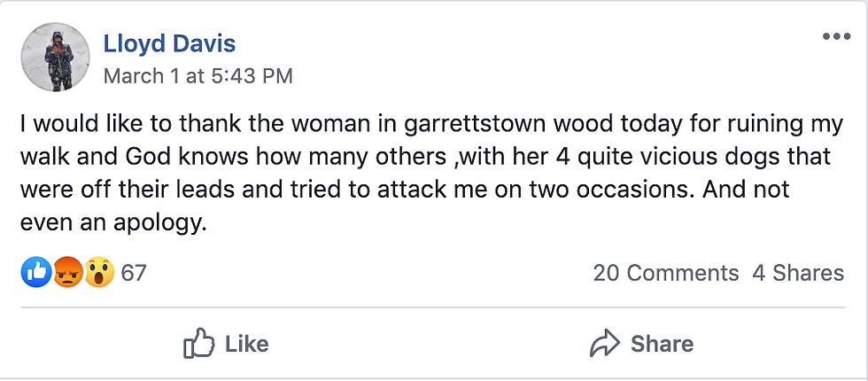868x381 pixels.
Task: Click the angry face reaction emoji
Action: [68, 273]
